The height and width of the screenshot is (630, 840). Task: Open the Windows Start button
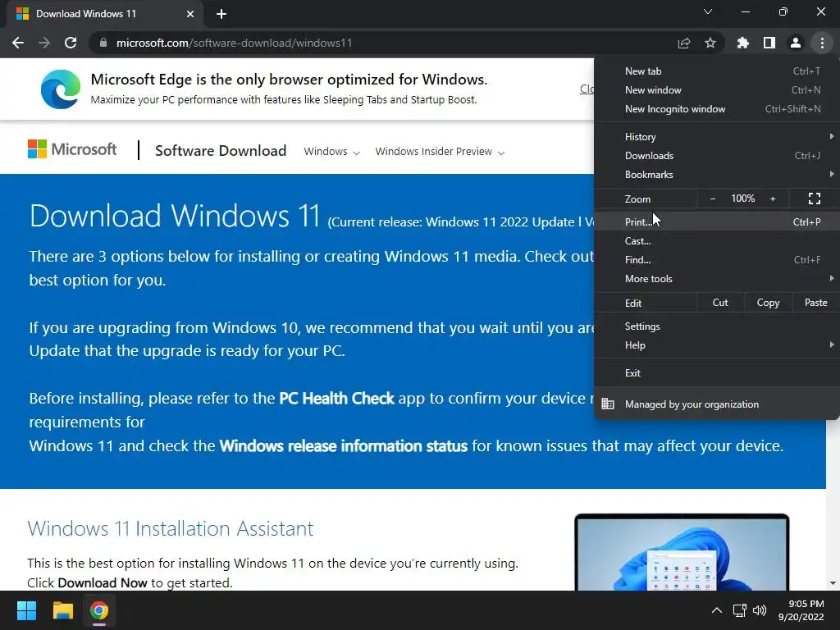(x=26, y=610)
